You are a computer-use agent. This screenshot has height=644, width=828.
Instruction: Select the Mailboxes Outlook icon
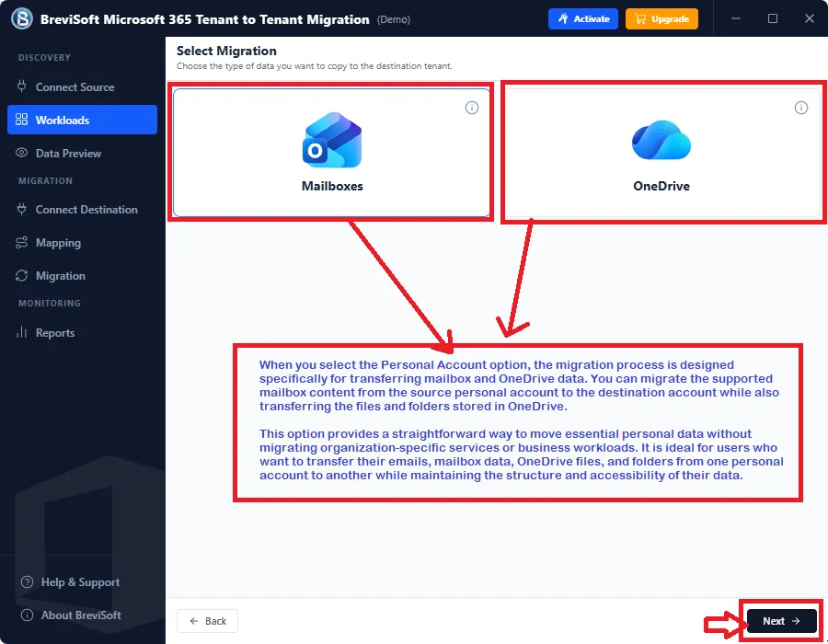(332, 141)
